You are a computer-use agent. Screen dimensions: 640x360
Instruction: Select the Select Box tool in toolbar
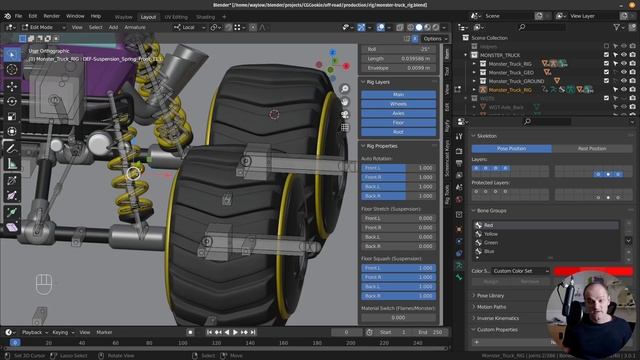[x=12, y=55]
